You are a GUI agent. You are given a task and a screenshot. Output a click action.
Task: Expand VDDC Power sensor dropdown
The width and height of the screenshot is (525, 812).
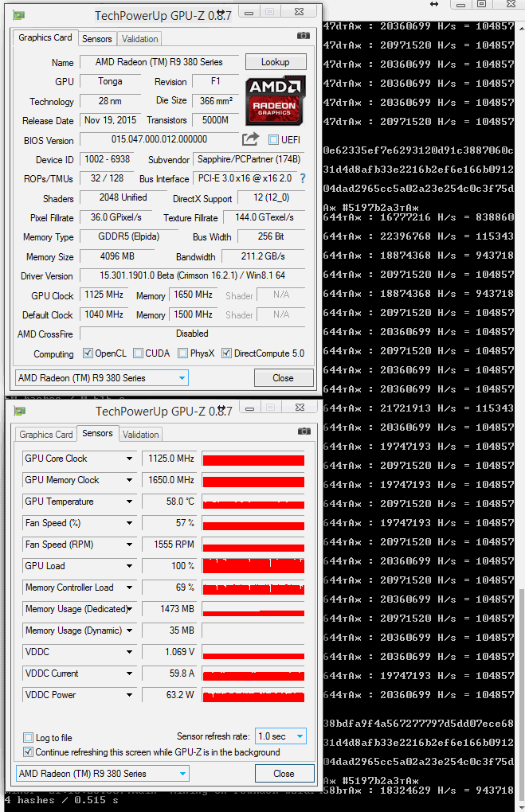point(130,695)
